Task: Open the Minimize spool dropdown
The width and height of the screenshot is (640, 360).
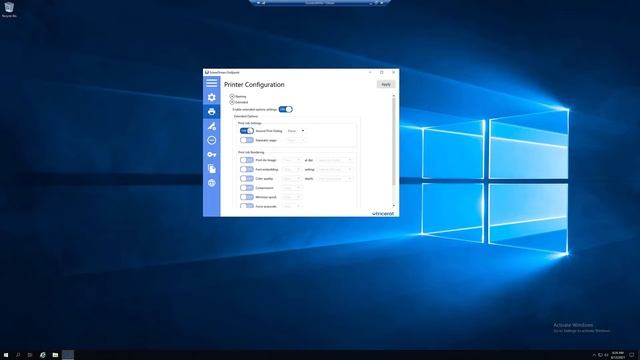Action: pyautogui.click(x=291, y=197)
